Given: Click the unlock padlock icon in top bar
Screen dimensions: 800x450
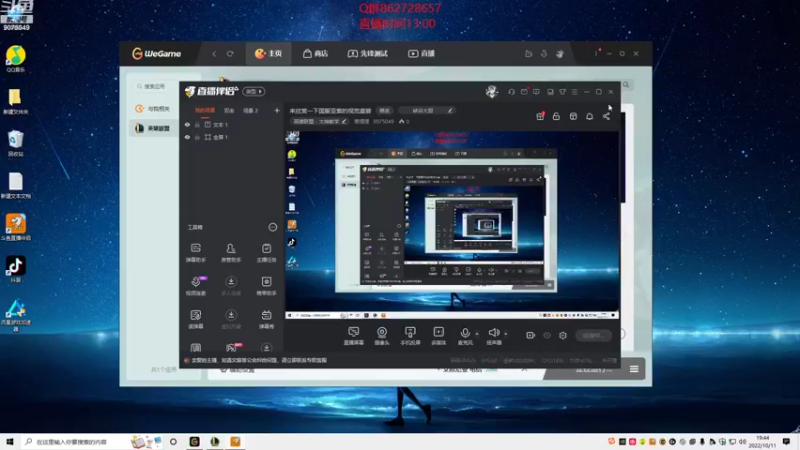Looking at the screenshot, I should pyautogui.click(x=556, y=116).
